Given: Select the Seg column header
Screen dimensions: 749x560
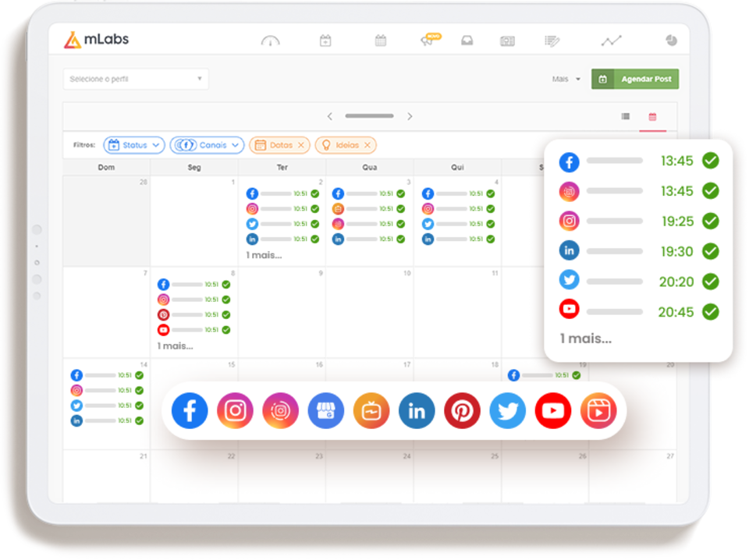Looking at the screenshot, I should click(x=194, y=168).
